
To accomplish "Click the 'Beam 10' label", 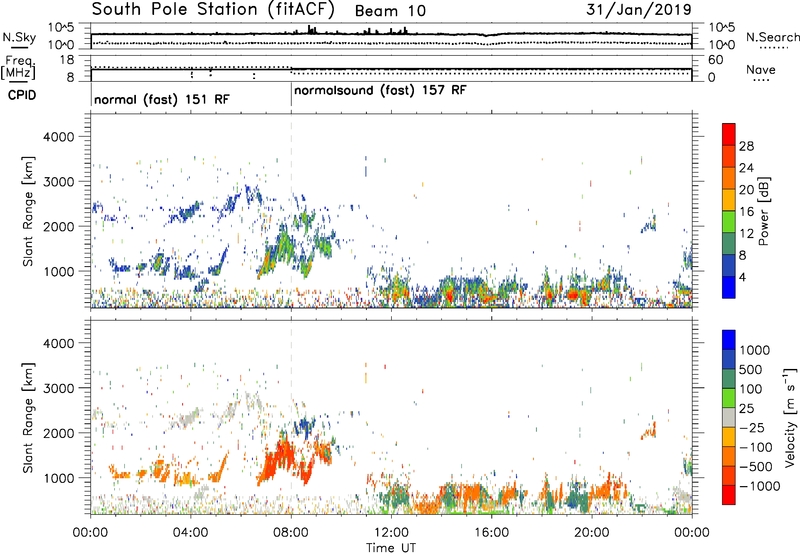I will point(390,11).
